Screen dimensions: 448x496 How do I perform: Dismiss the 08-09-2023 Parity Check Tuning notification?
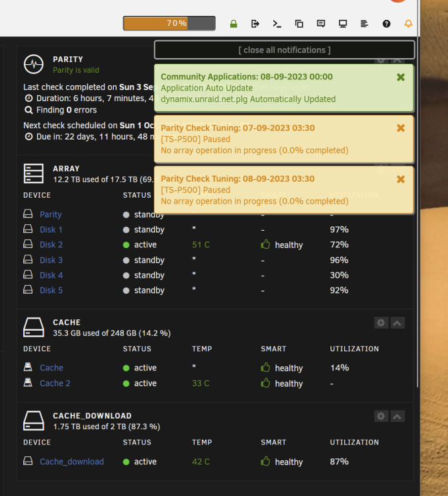401,179
